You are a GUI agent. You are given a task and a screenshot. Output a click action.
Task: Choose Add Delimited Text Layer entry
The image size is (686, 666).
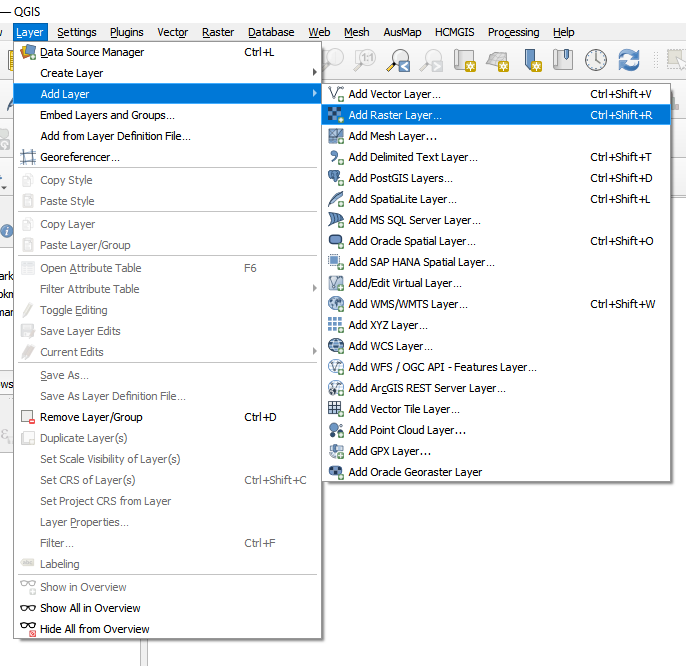[x=496, y=157]
